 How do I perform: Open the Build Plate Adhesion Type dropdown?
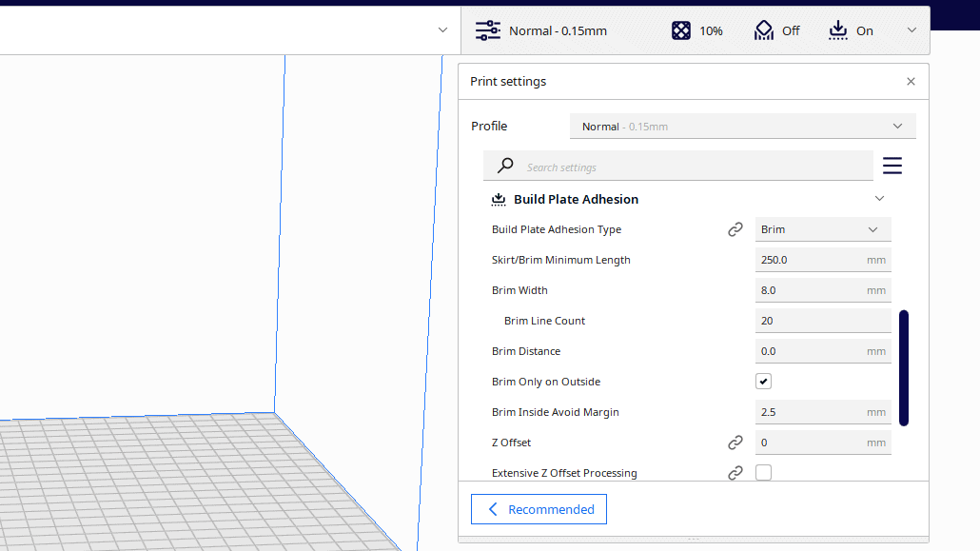823,228
